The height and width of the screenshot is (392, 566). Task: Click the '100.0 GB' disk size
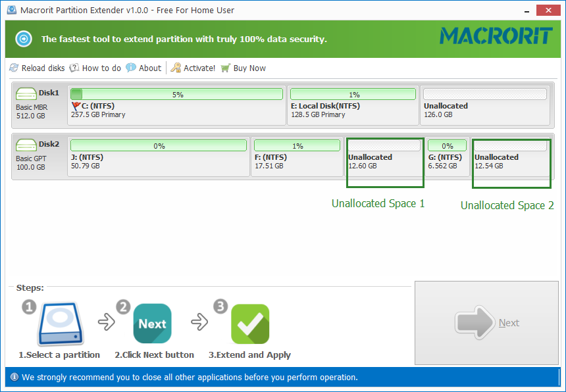31,167
